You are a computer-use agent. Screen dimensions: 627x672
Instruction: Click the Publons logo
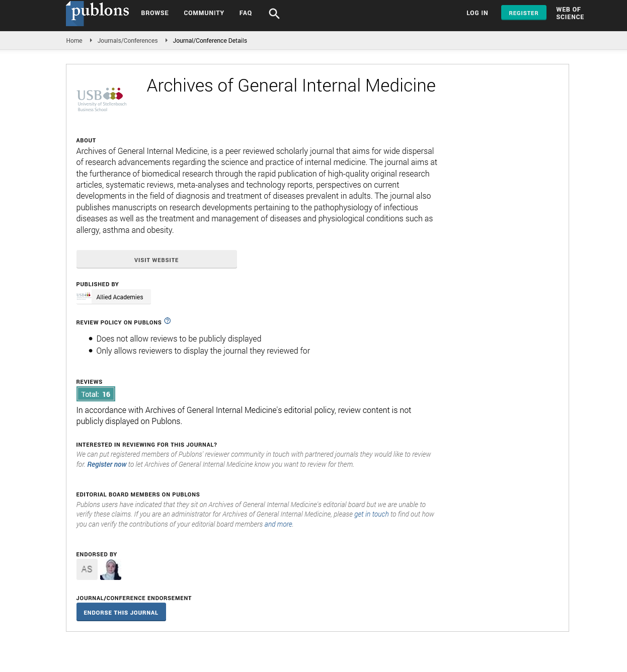[98, 13]
